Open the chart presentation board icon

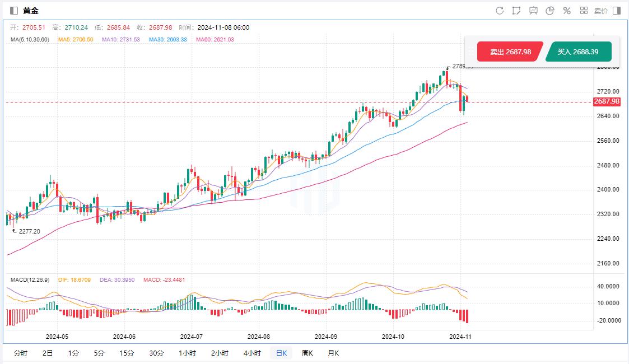[x=533, y=11]
